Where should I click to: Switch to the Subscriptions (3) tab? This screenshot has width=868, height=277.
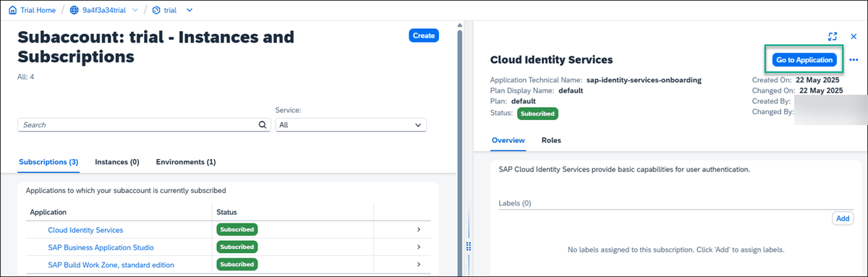[x=48, y=162]
